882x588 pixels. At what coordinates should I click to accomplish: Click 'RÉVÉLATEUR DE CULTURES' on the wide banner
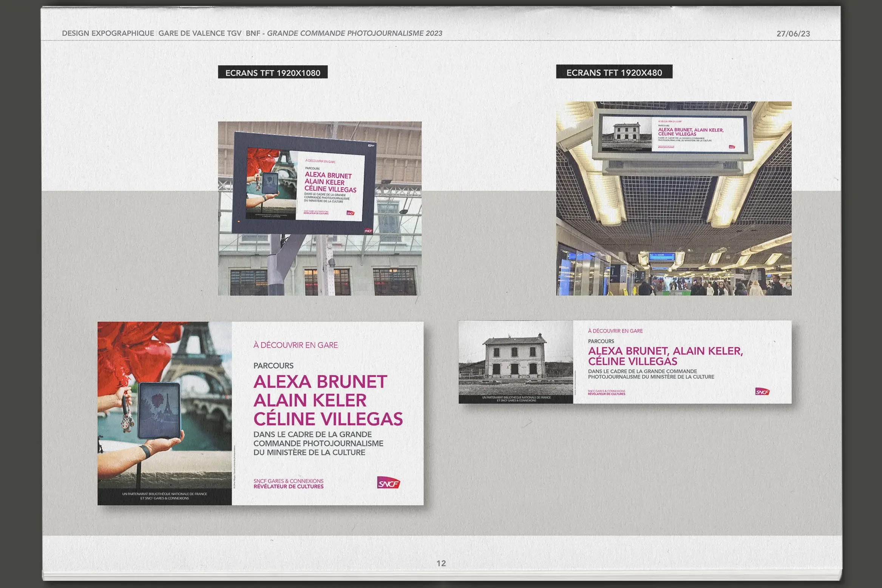tap(607, 394)
